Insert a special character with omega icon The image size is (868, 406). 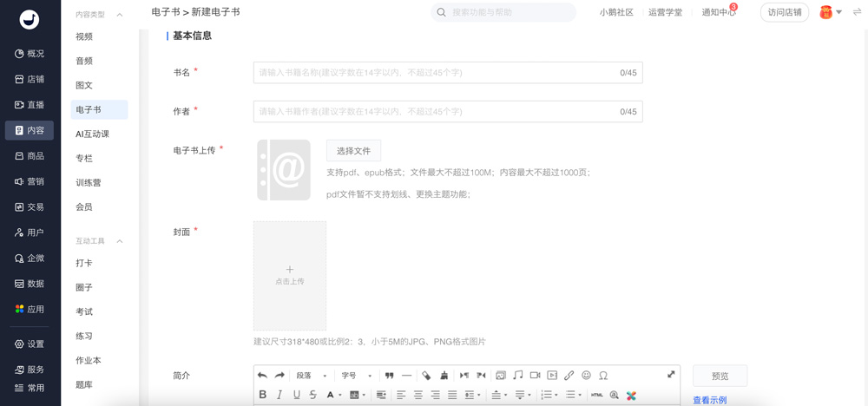603,376
